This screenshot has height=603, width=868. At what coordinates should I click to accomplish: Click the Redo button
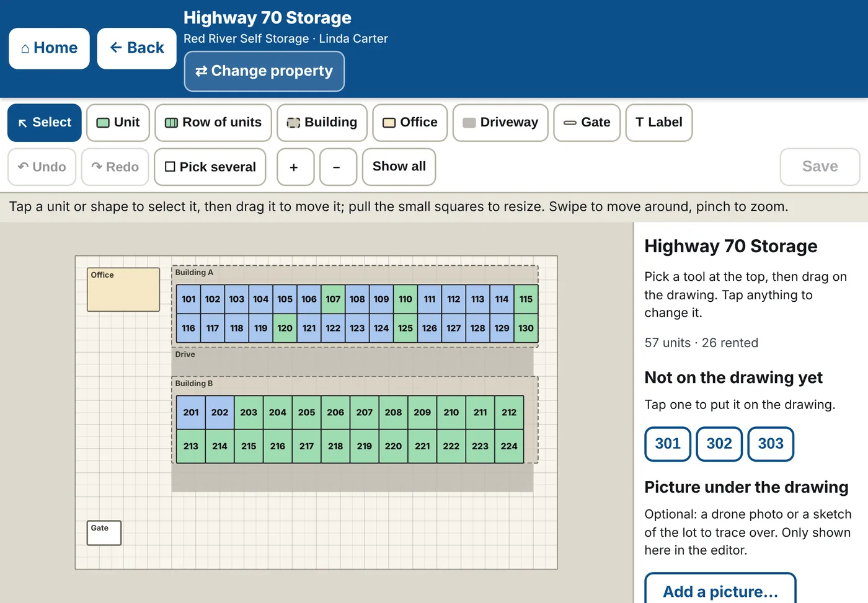coord(115,167)
